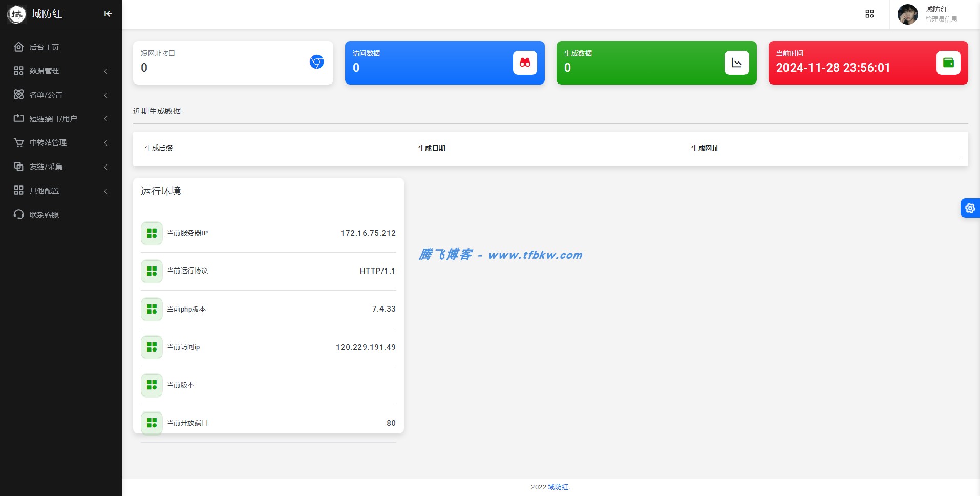This screenshot has height=496, width=980.
Task: Click the chart icon on 生成数据 card
Action: 737,63
